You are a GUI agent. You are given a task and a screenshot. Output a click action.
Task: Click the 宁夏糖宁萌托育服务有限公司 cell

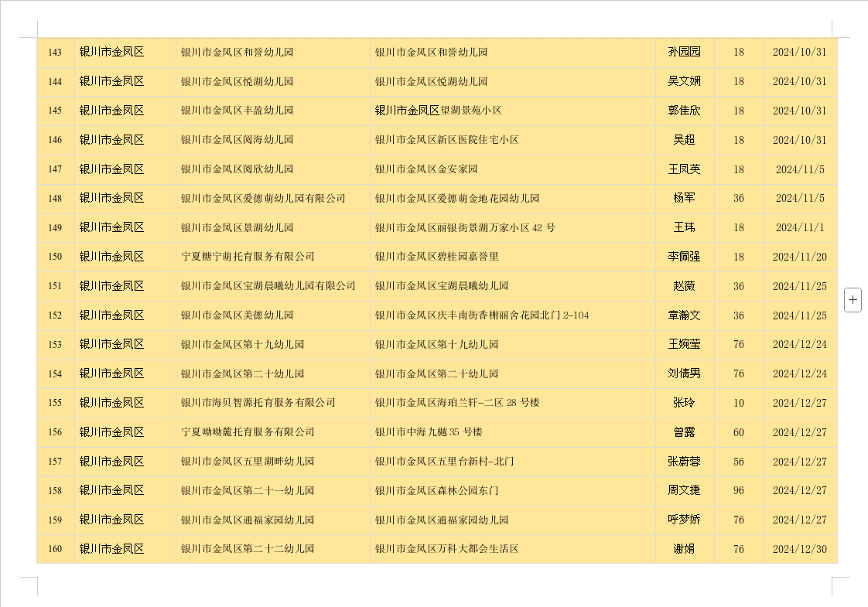pyautogui.click(x=248, y=257)
